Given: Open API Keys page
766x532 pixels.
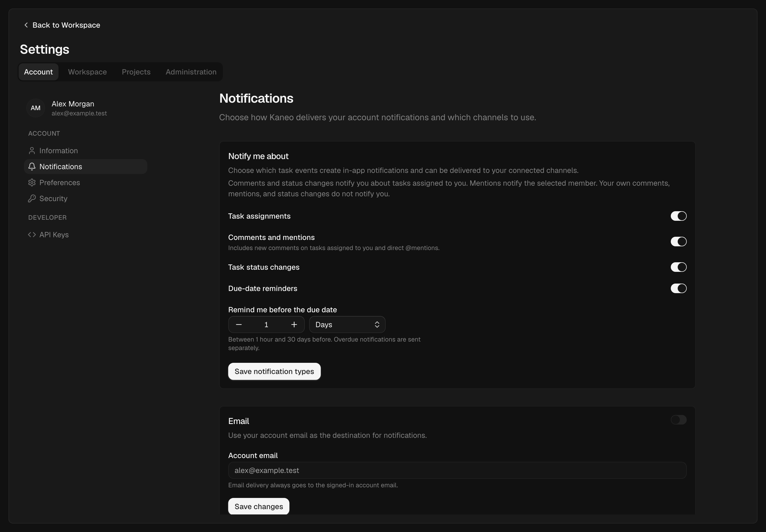Looking at the screenshot, I should (86, 235).
